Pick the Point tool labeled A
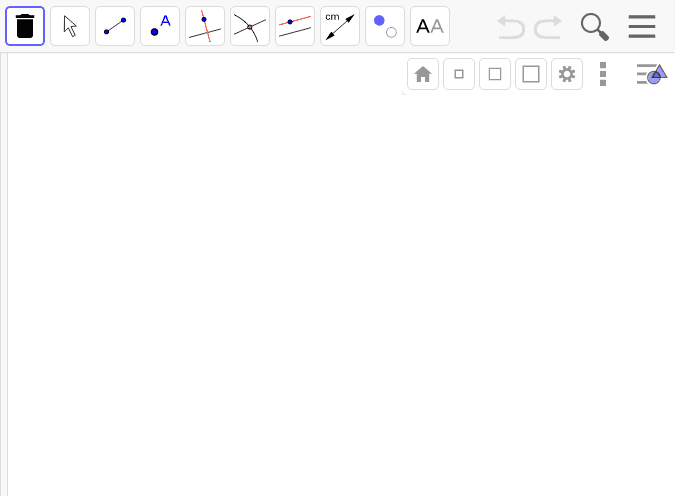 click(160, 26)
